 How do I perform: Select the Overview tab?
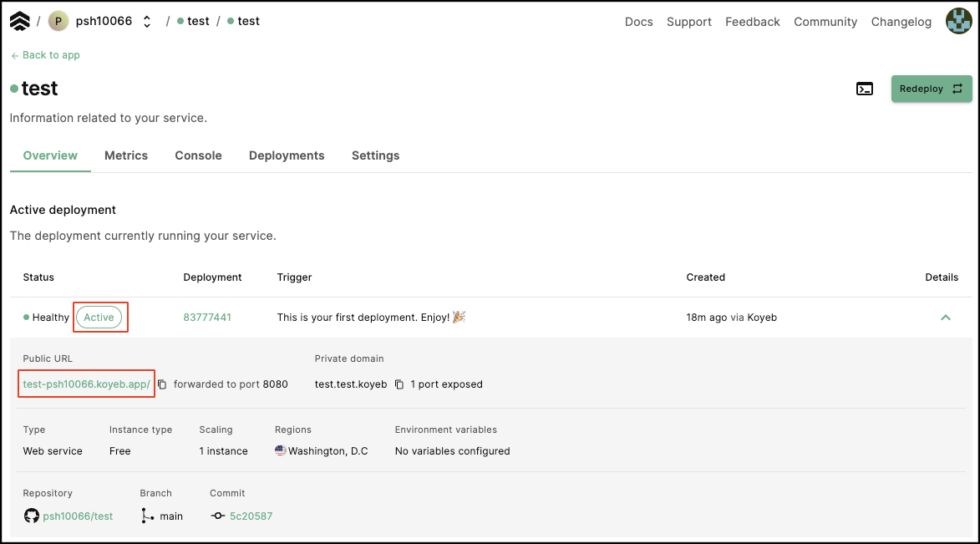pyautogui.click(x=50, y=155)
